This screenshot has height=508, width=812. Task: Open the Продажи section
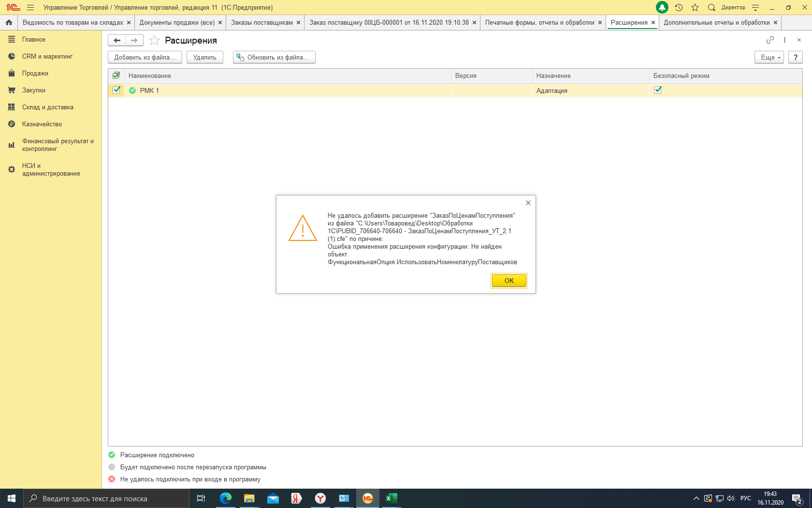coord(35,74)
